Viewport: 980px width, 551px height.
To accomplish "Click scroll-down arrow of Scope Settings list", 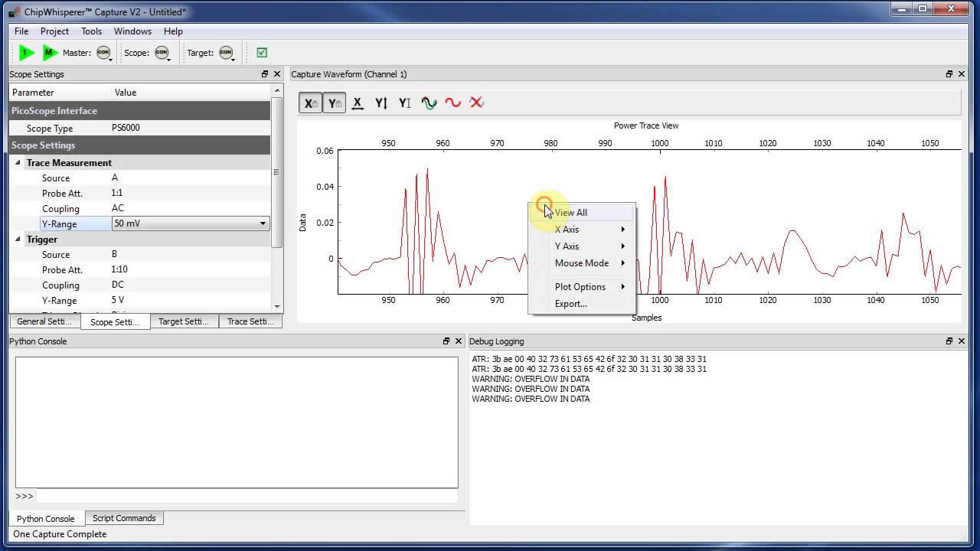I will coord(277,307).
